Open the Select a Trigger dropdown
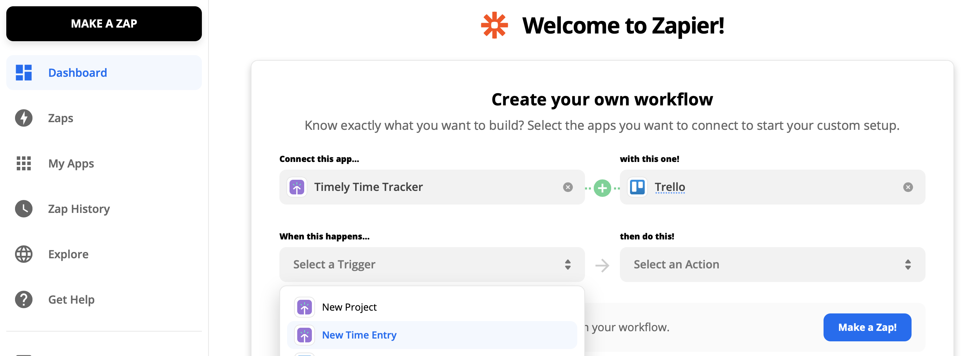Screen dimensions: 980x356 click(432, 264)
